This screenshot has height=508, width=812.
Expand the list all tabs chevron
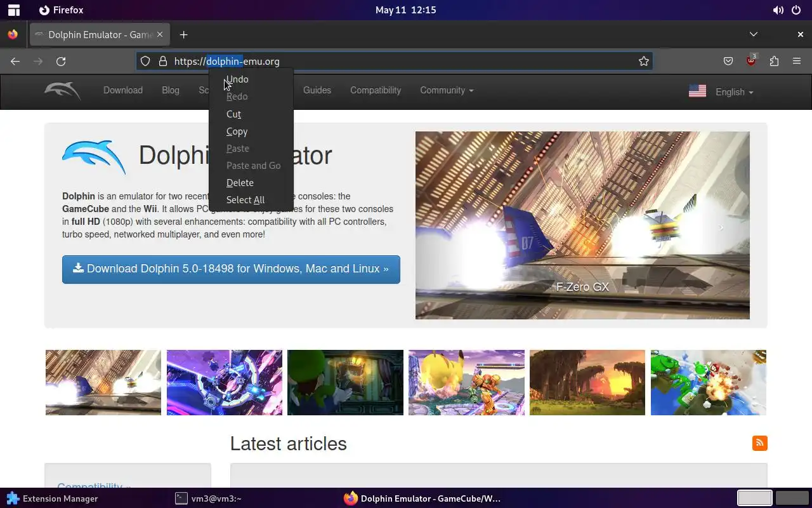pos(754,34)
